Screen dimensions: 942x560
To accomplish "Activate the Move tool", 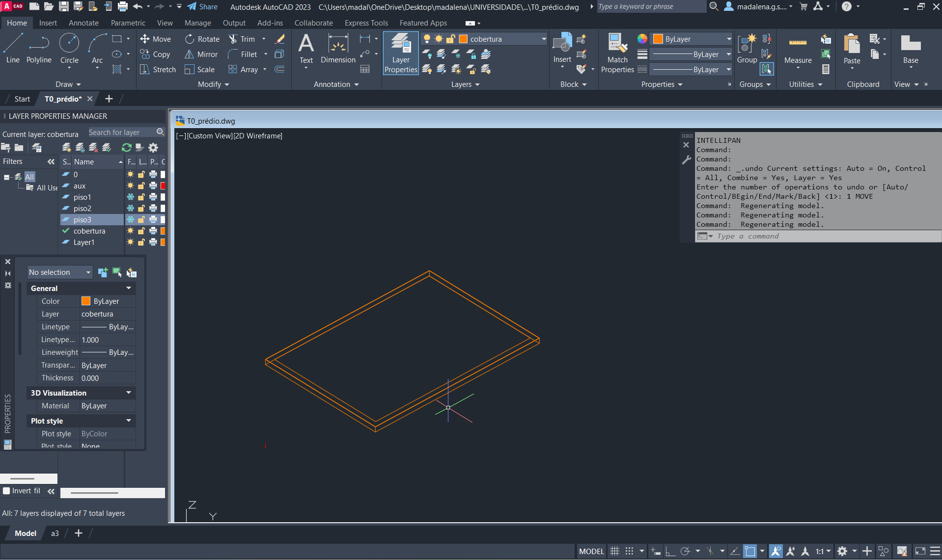I will point(156,39).
